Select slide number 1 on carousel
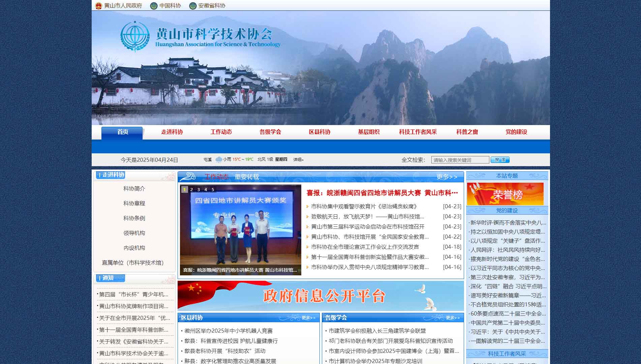The width and height of the screenshot is (641, 364). coord(184,189)
